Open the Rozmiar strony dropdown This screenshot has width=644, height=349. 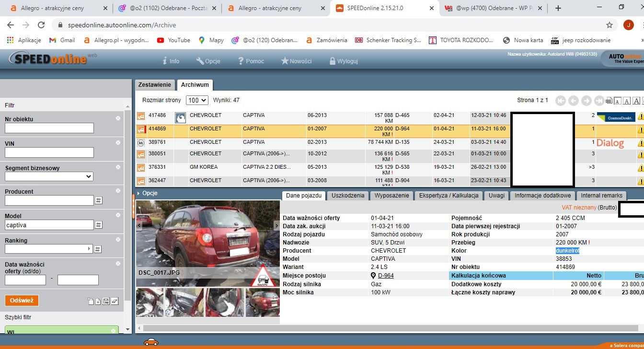coord(197,100)
